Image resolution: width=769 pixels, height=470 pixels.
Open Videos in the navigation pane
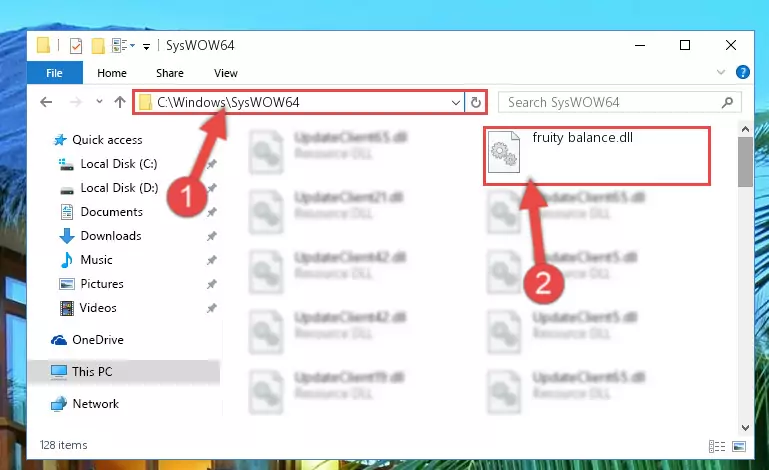pyautogui.click(x=98, y=308)
